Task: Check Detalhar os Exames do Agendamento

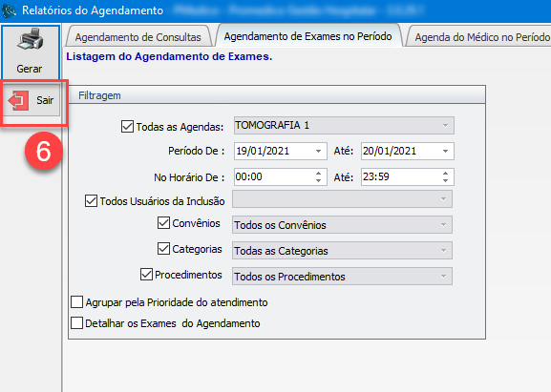Action: (76, 323)
